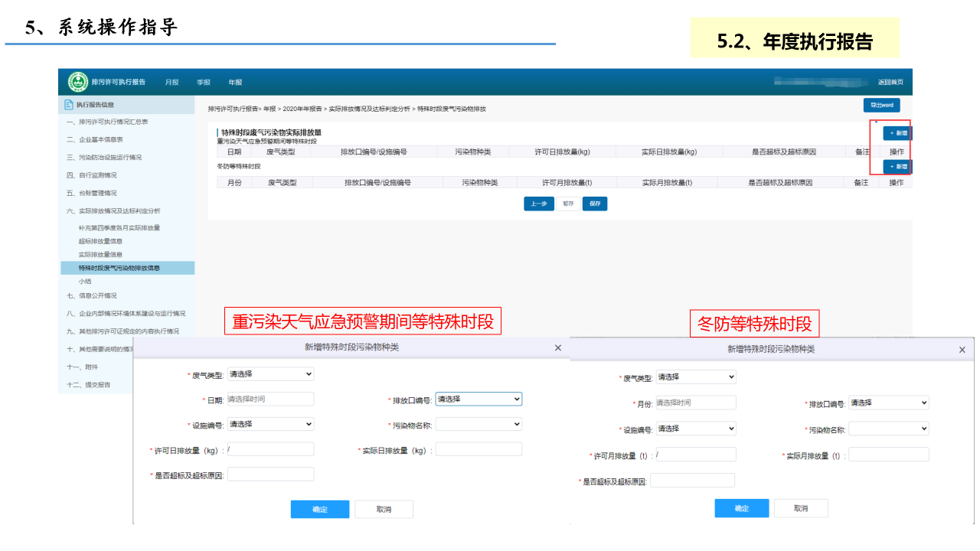Click the blue 保存 button
980x551 pixels.
click(x=594, y=204)
